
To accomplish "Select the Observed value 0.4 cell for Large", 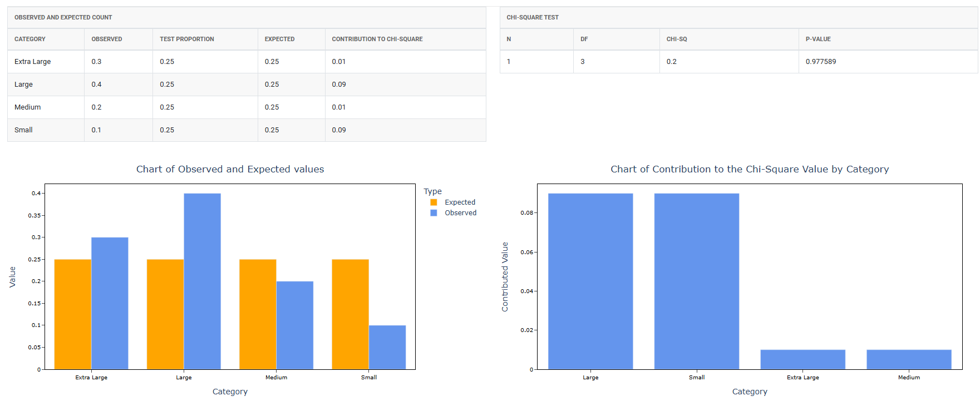I will 97,85.
